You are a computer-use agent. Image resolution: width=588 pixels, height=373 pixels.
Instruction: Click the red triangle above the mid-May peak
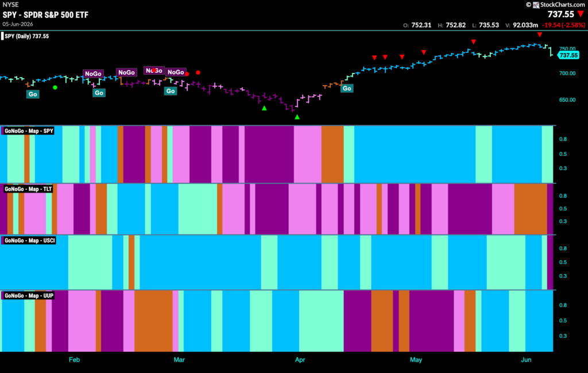(474, 41)
